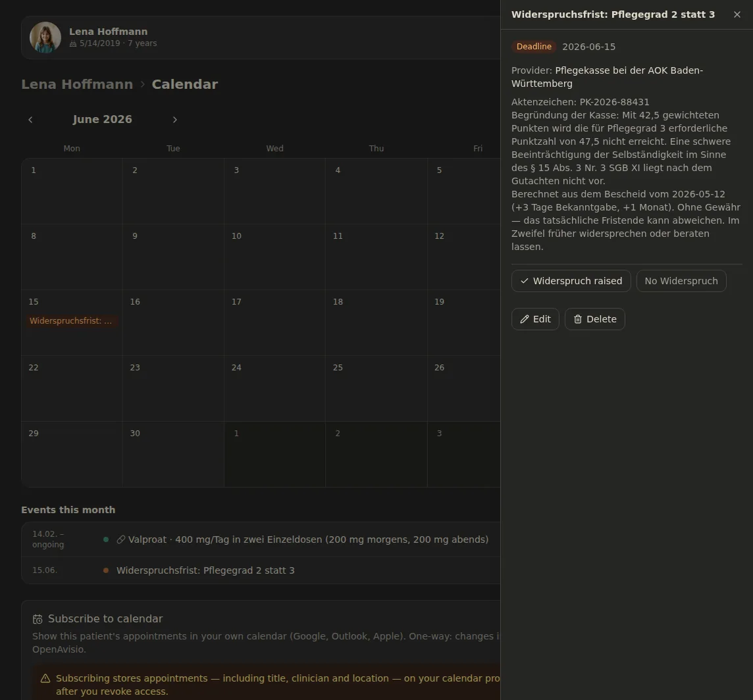Select June 10 calendar cell
This screenshot has height=700, width=753.
(x=274, y=257)
